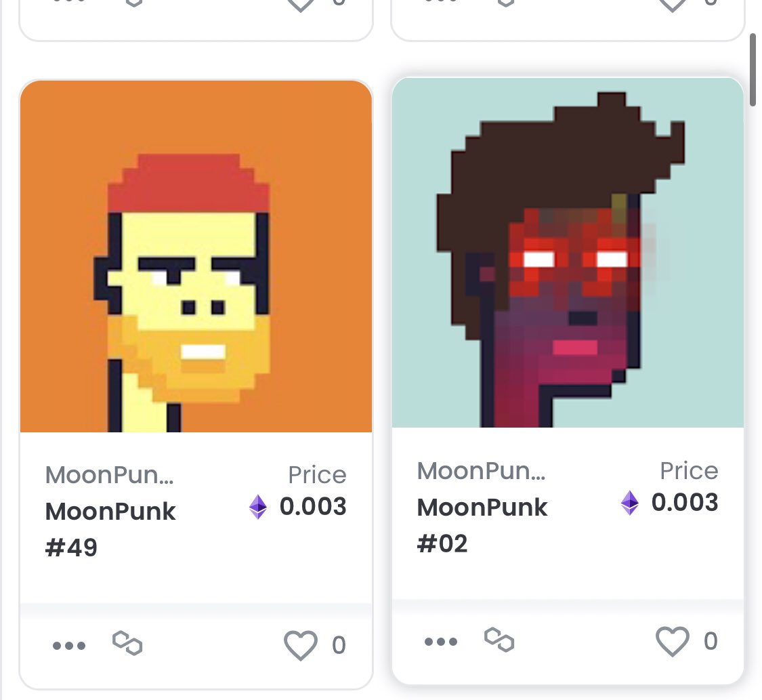
Task: Like the partially visible card at top left
Action: pos(301,5)
